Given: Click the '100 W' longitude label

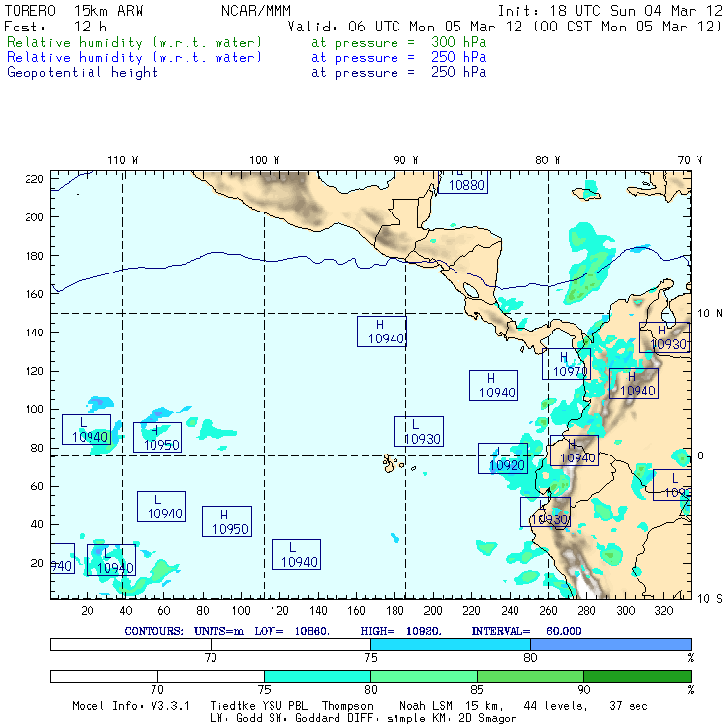Looking at the screenshot, I should tap(265, 160).
